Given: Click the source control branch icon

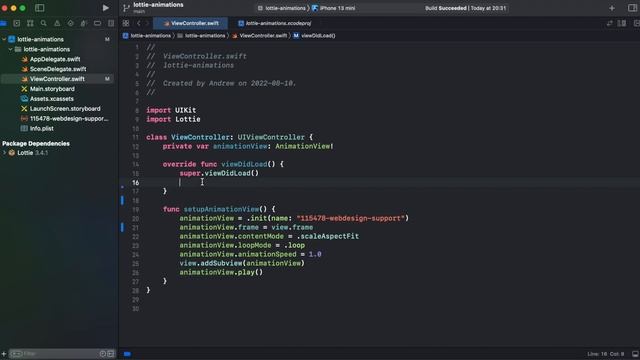Looking at the screenshot, I should coord(126,8).
